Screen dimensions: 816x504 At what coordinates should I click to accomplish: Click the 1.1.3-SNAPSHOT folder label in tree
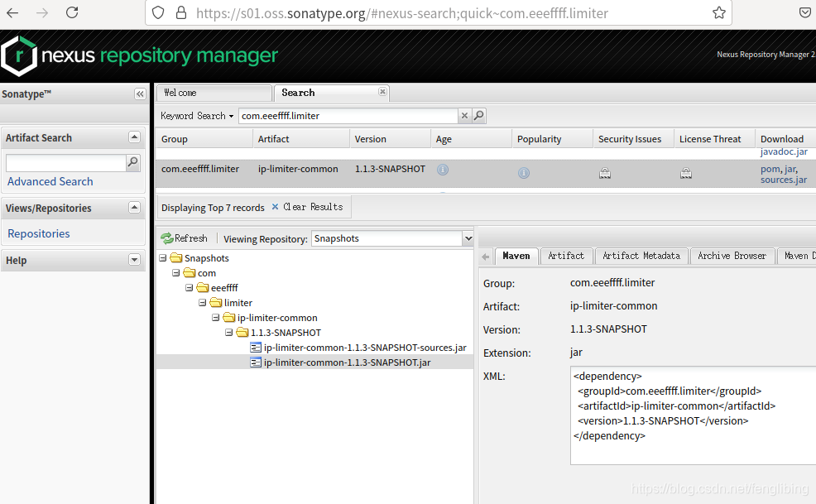click(286, 333)
